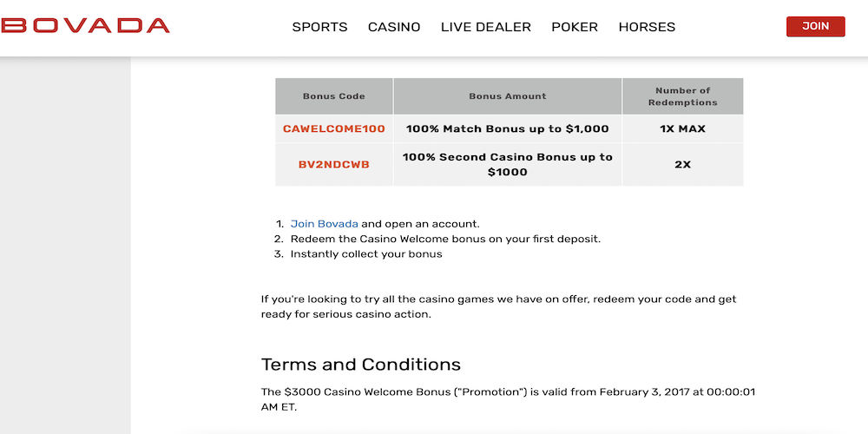
Task: Click the 100% Second Casino Bonus cell
Action: [508, 165]
